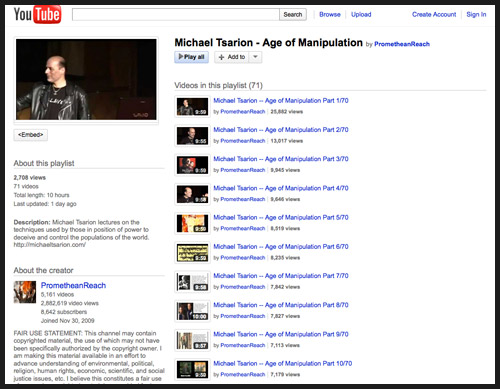Select the '8,642 subscribers' text
Image resolution: width=500 pixels, height=389 pixels.
(x=64, y=312)
